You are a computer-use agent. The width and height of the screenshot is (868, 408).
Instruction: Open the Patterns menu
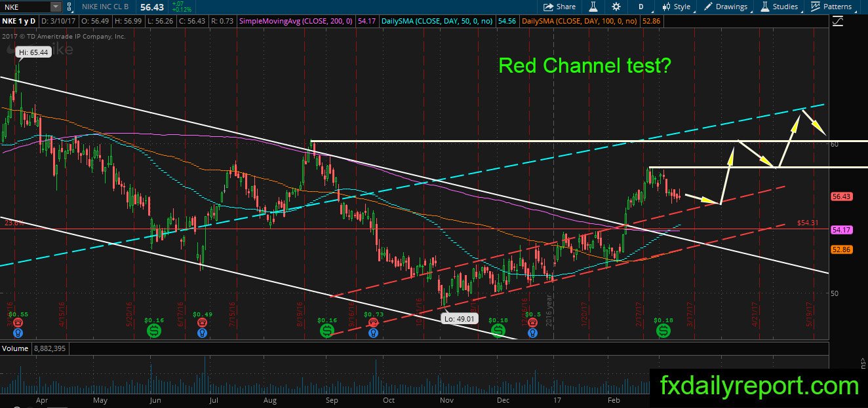pos(831,7)
